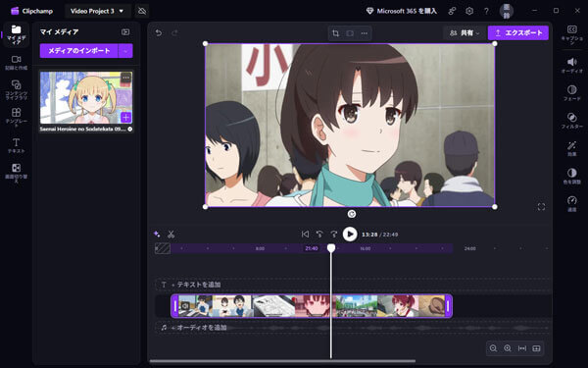Open the Transitions sidebar tab
Image resolution: width=588 pixels, height=368 pixels.
16,173
